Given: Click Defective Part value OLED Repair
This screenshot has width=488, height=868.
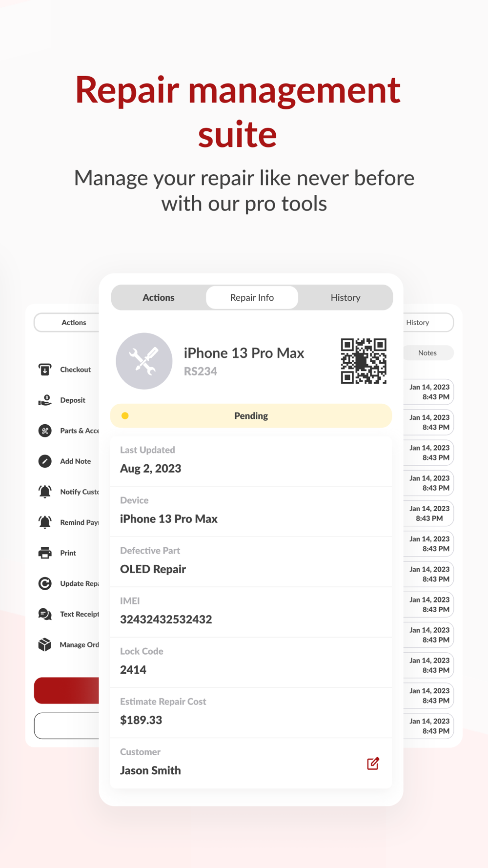Looking at the screenshot, I should (x=153, y=569).
